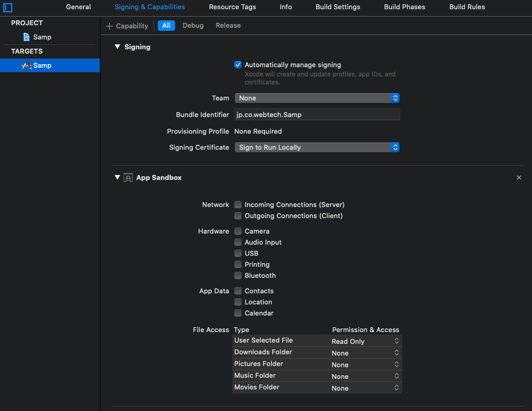Click the Music Folder row label

click(x=255, y=375)
